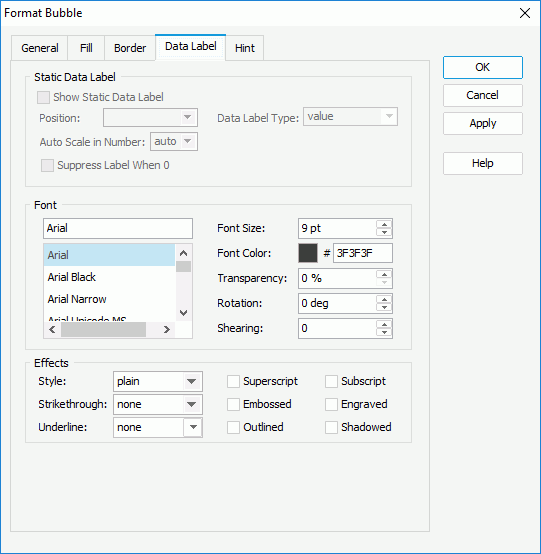Click the OK button
The height and width of the screenshot is (554, 541).
483,67
